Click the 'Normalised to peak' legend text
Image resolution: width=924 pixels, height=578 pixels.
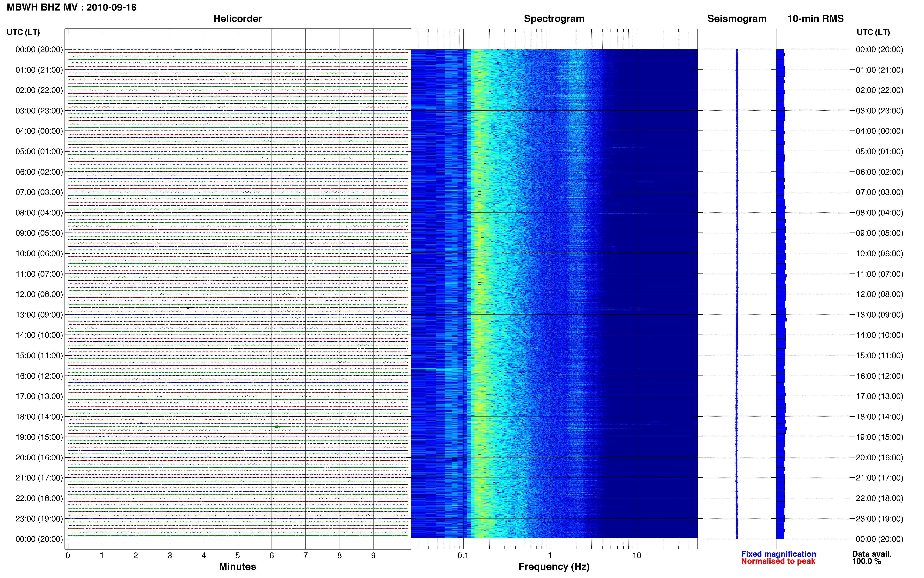point(778,561)
